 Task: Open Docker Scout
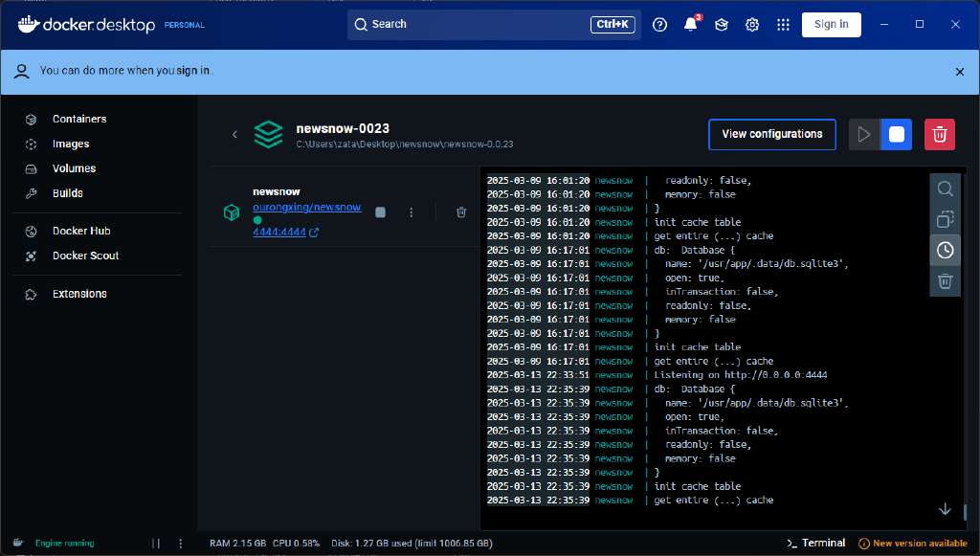click(85, 256)
